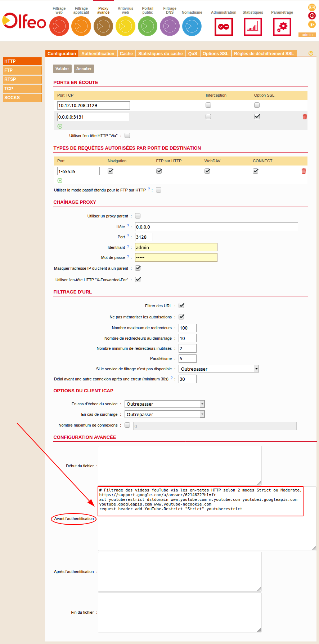Viewport: 319px width, 644px height.
Task: Open the Statistiques chart icon
Action: [253, 27]
